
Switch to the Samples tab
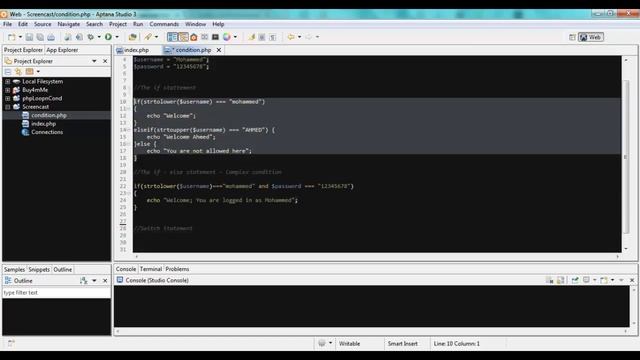pyautogui.click(x=14, y=269)
